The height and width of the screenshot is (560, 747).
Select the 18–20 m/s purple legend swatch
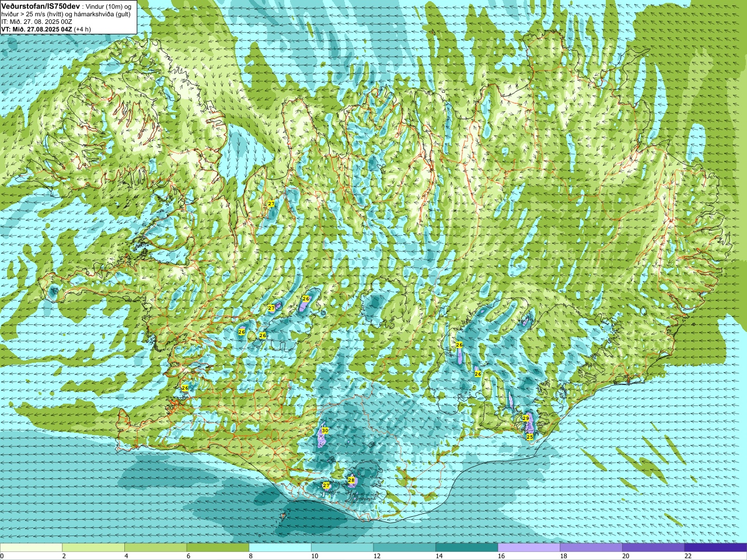(x=591, y=548)
